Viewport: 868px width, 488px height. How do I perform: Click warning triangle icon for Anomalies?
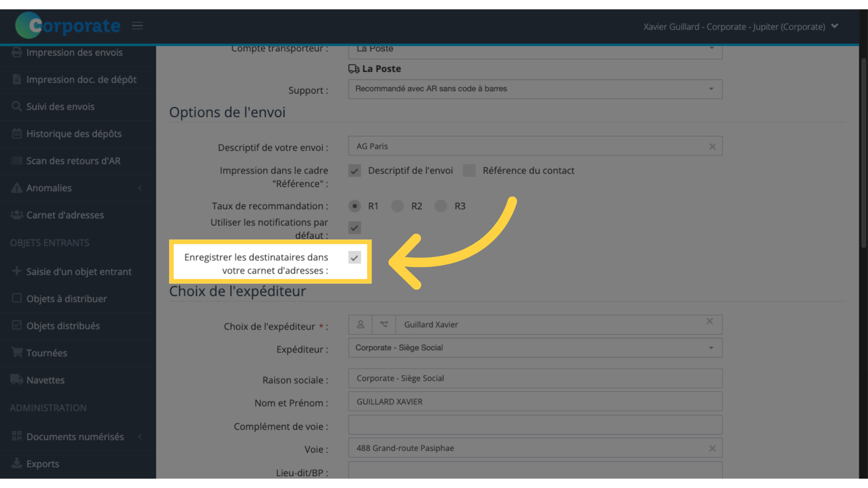(17, 188)
